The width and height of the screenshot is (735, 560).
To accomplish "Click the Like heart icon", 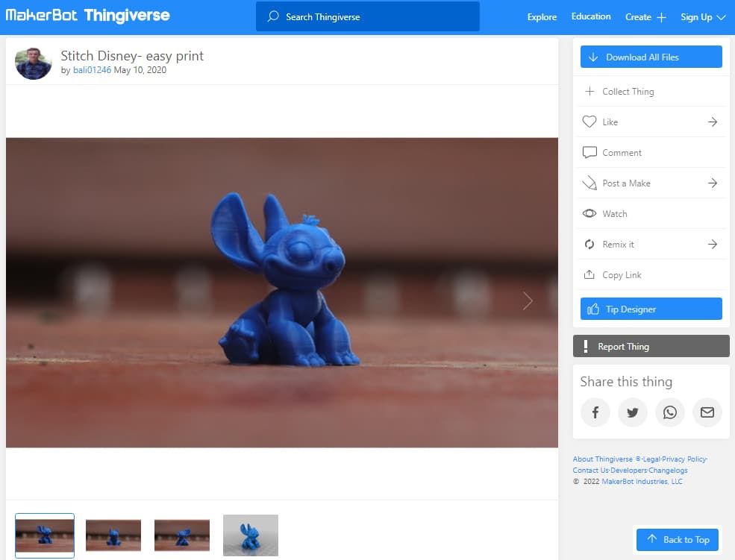I will coord(589,122).
